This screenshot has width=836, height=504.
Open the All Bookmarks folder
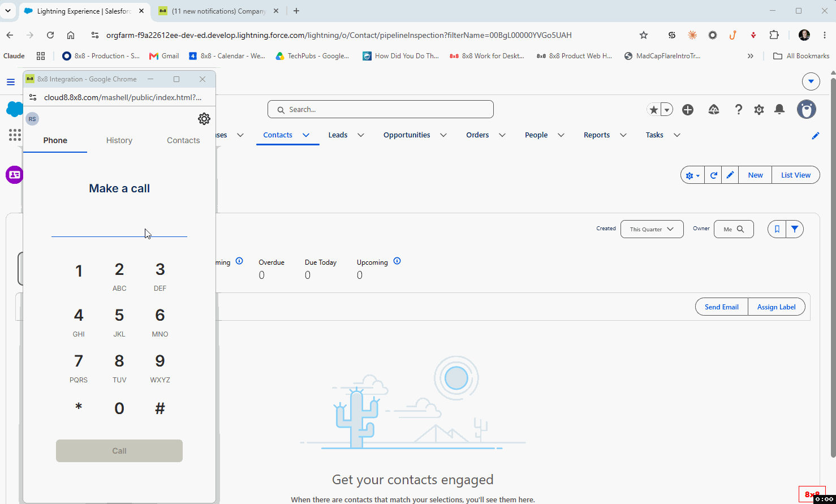click(801, 56)
